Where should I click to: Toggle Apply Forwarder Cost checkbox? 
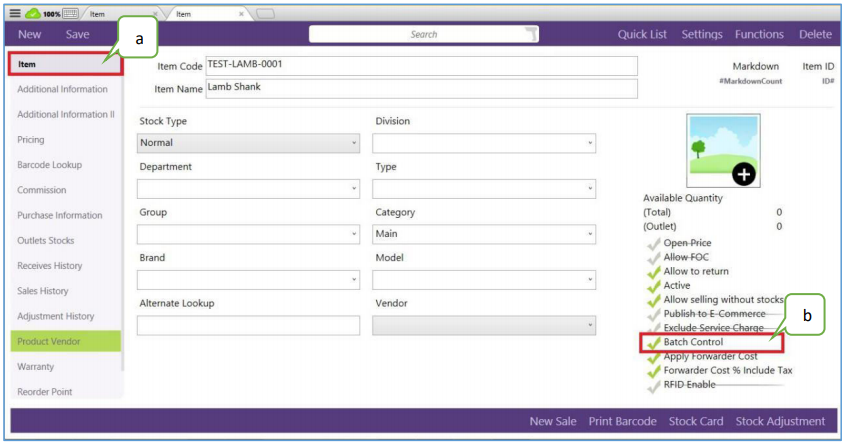tap(654, 357)
